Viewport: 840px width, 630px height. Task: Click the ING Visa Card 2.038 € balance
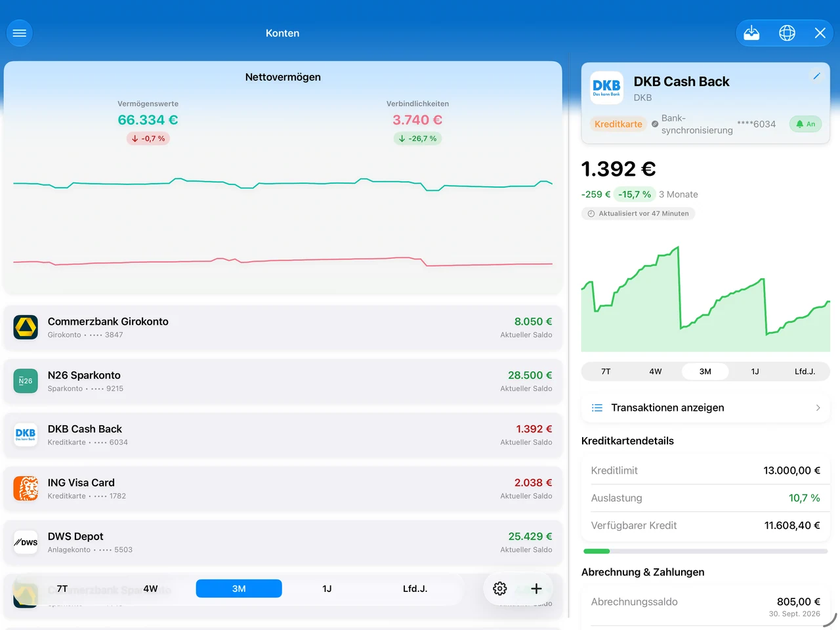pos(533,483)
